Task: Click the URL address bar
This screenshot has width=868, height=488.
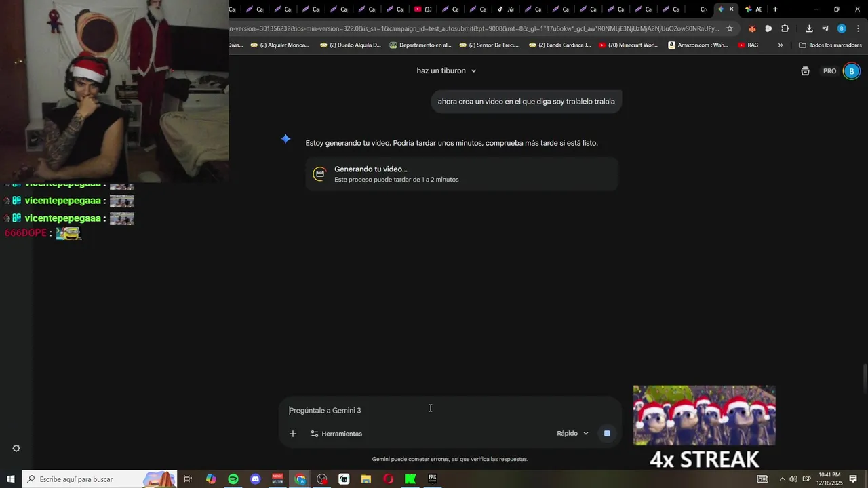Action: point(475,28)
